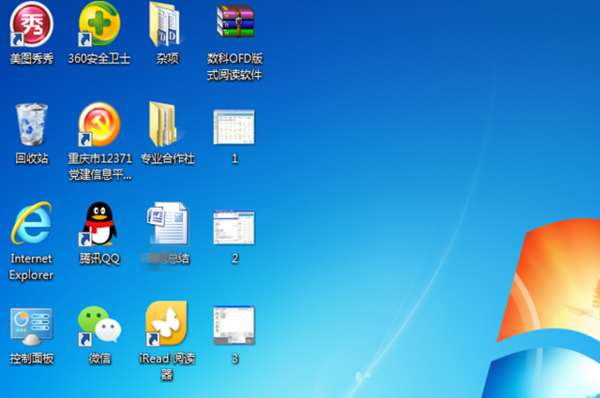Image resolution: width=600 pixels, height=398 pixels.
Task: Open the 回收站 recycle bin
Action: pyautogui.click(x=31, y=125)
